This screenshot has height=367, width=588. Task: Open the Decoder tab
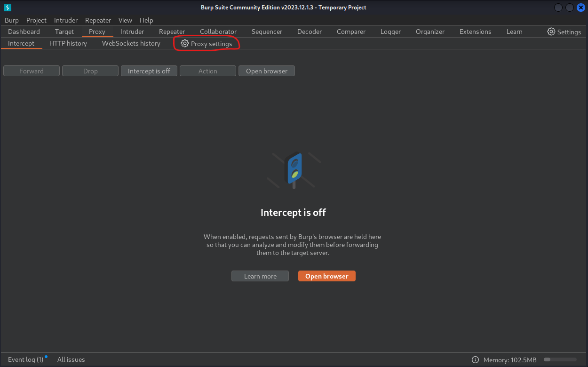click(310, 32)
